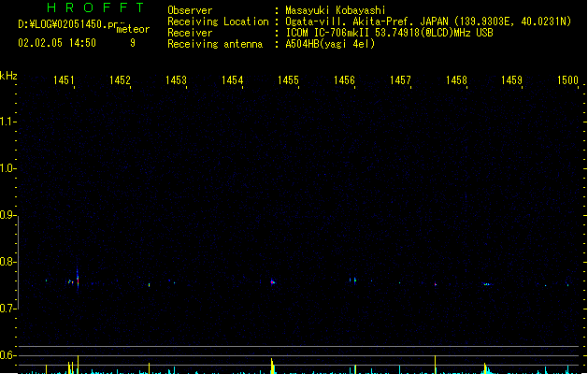The width and height of the screenshot is (588, 374).
Task: Click the HROFFT title text
Action: [95, 7]
